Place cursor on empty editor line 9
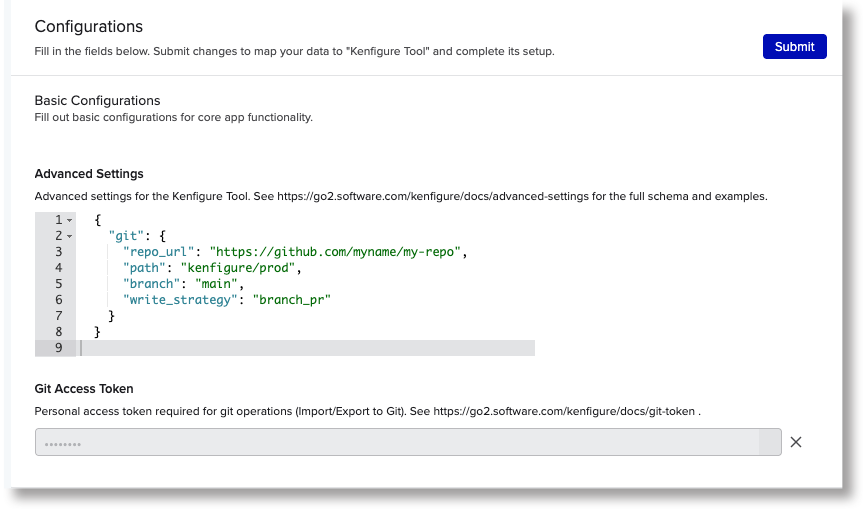Image resolution: width=863 pixels, height=509 pixels. pyautogui.click(x=305, y=348)
